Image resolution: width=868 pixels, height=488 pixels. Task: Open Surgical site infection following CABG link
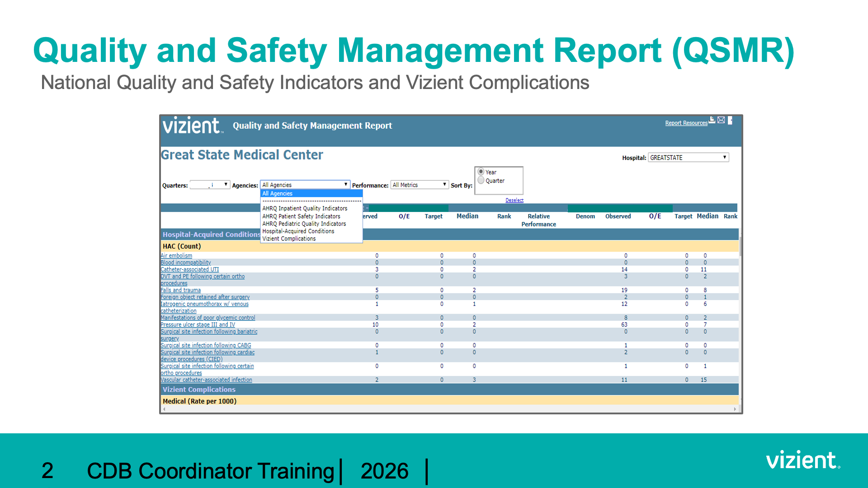point(206,345)
